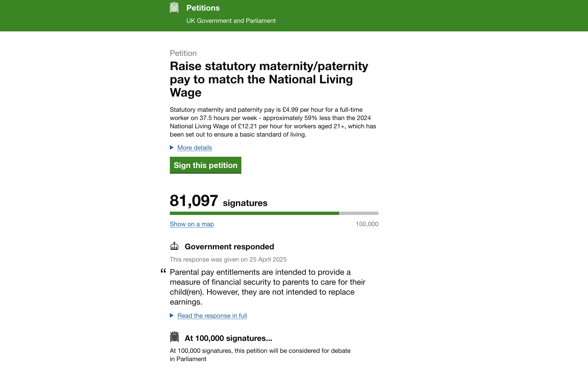Click the green signature progress bar
The image size is (588, 371).
(254, 213)
